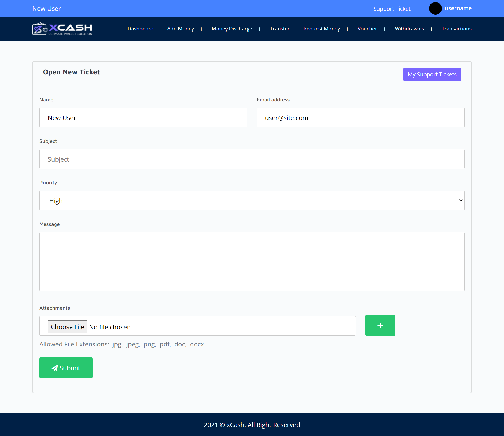504x436 pixels.
Task: Click the Subject input field
Action: coord(252,159)
